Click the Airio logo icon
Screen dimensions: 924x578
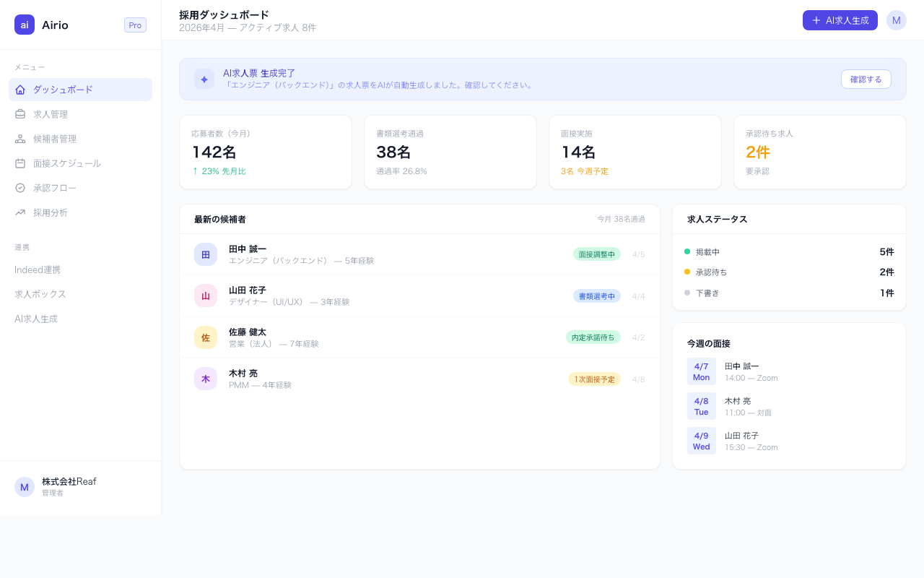[x=25, y=25]
